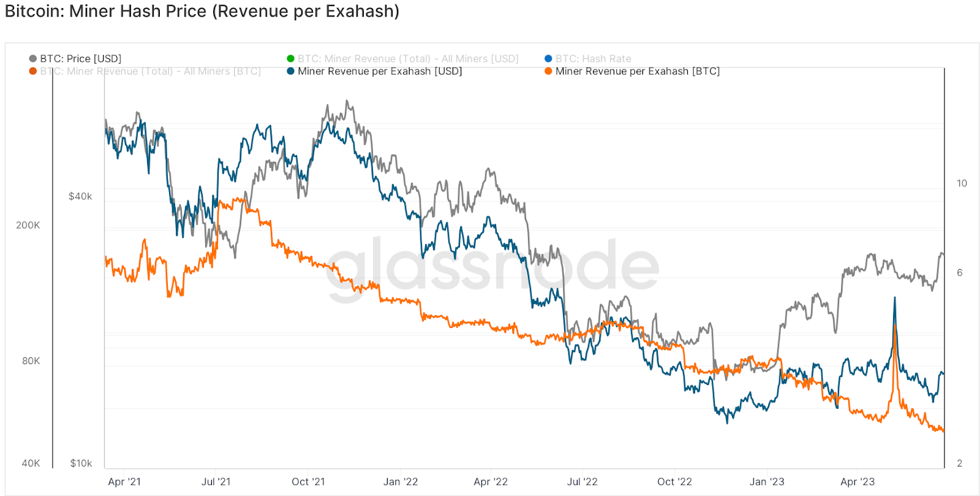Image resolution: width=980 pixels, height=496 pixels.
Task: Click the chart title Bitcoin: Miner Hash Price
Action: tap(202, 11)
